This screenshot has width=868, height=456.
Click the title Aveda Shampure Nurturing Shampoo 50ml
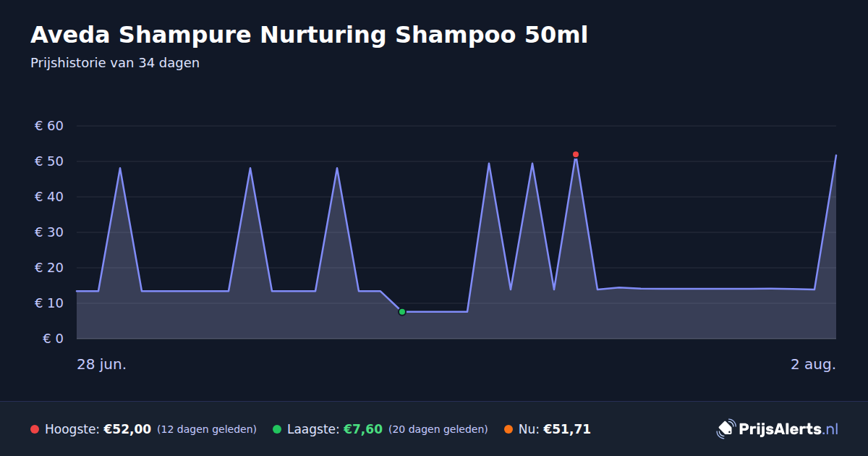click(309, 35)
